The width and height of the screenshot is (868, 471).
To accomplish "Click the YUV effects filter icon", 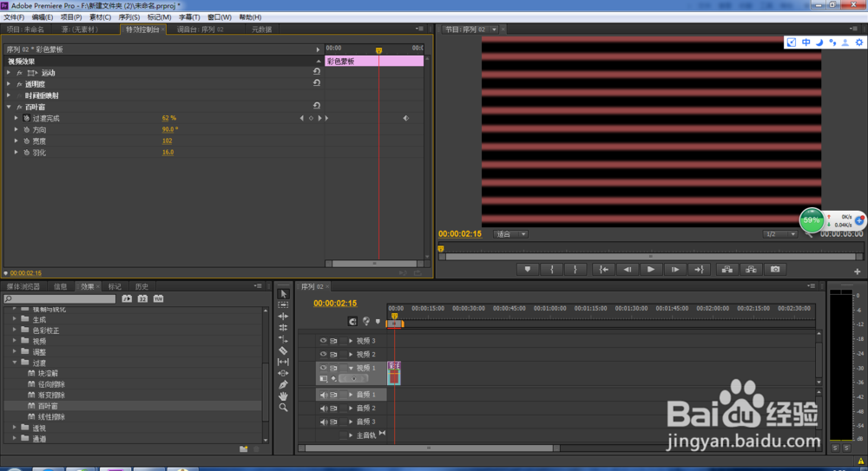I will [158, 299].
